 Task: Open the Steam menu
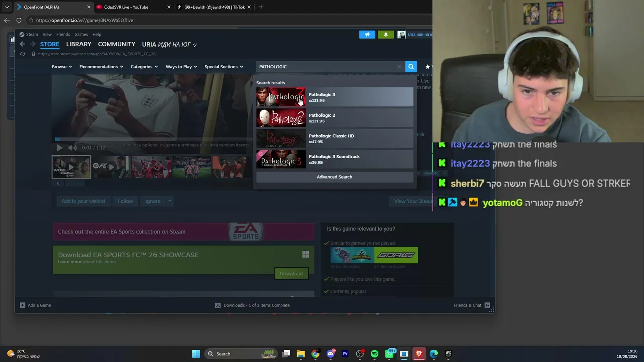pyautogui.click(x=32, y=34)
